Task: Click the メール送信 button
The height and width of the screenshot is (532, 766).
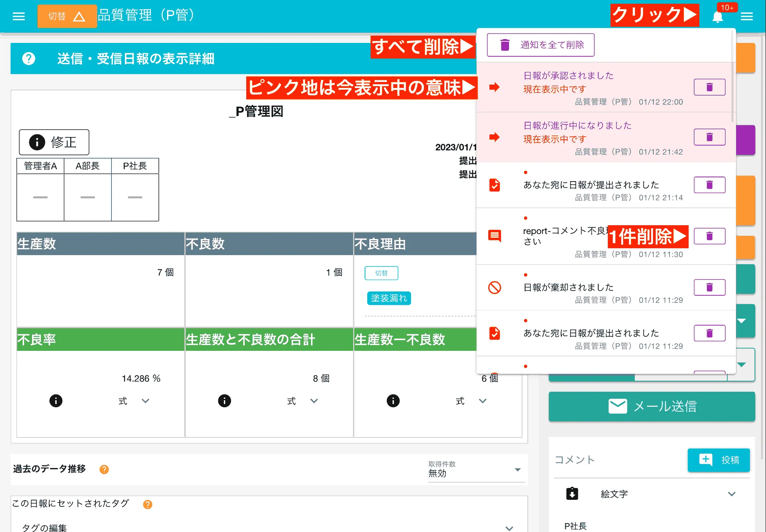Action: click(x=651, y=406)
